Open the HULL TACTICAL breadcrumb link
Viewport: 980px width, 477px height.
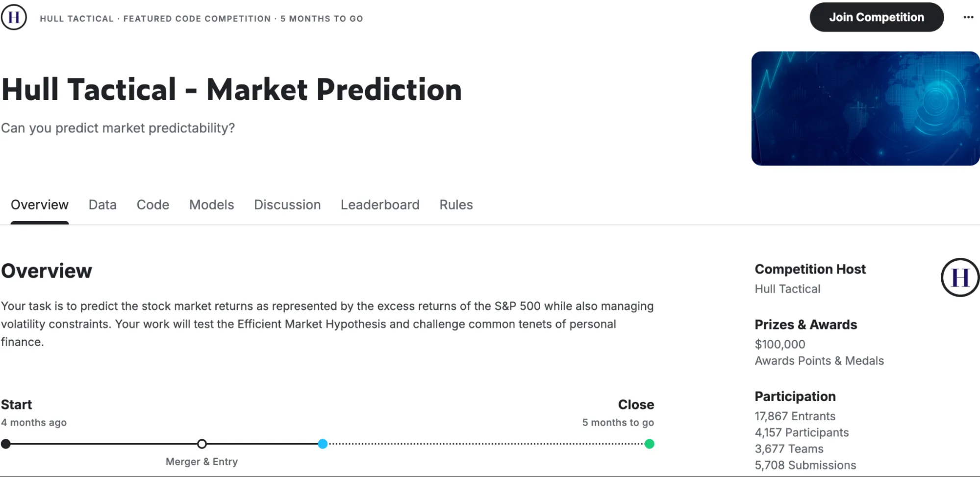click(x=77, y=19)
